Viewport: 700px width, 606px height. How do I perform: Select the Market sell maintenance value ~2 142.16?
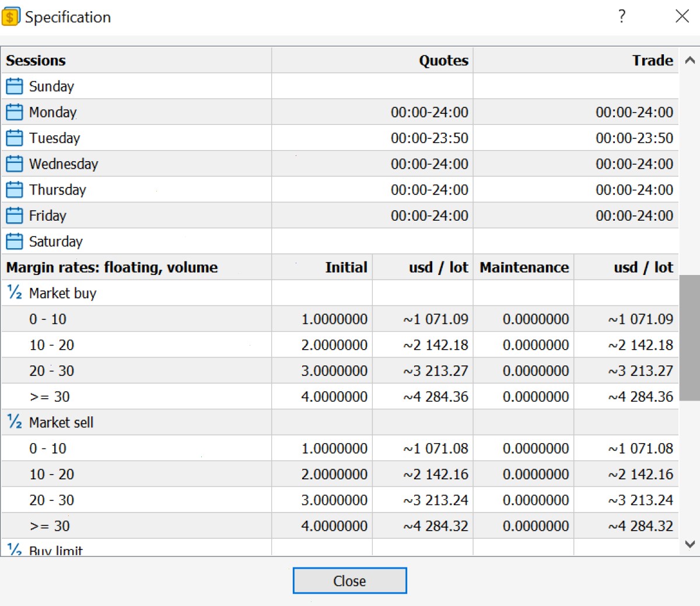(640, 474)
